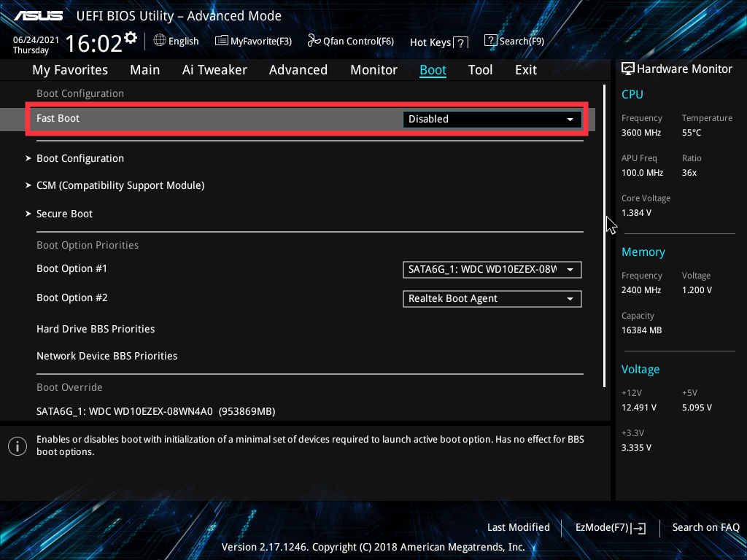Open the Boot Option #1 dropdown
This screenshot has width=747, height=560.
[x=492, y=270]
